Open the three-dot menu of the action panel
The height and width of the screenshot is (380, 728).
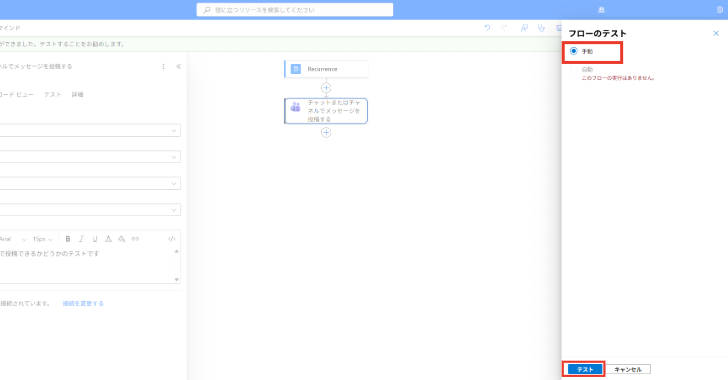click(x=163, y=66)
